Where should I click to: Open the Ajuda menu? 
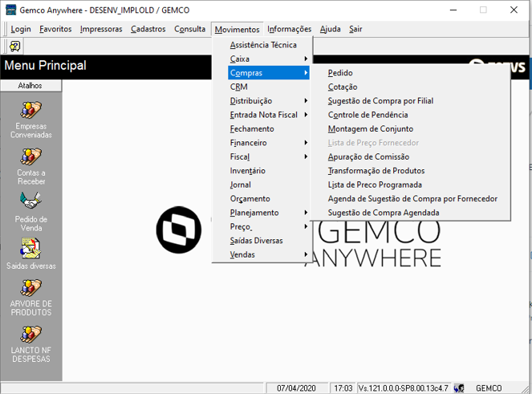tap(330, 29)
